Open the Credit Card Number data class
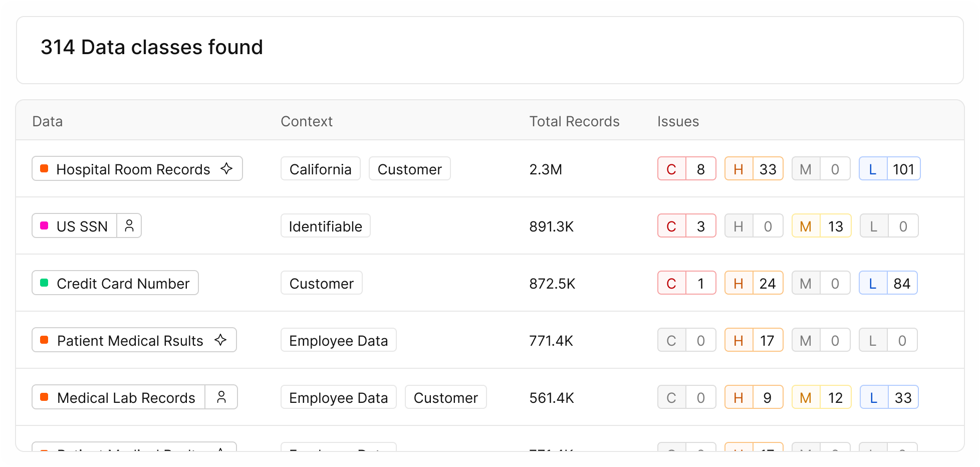Viewport: 980px width, 467px height. tap(123, 283)
